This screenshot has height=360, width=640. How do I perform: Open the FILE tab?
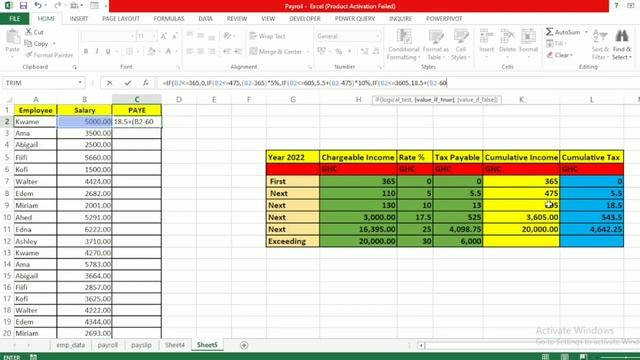point(15,19)
